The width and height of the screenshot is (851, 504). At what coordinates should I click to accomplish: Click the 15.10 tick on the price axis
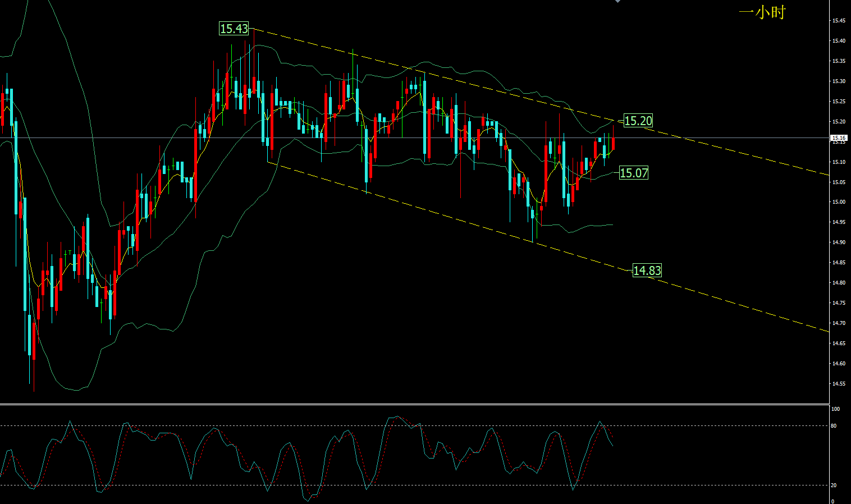tap(839, 162)
